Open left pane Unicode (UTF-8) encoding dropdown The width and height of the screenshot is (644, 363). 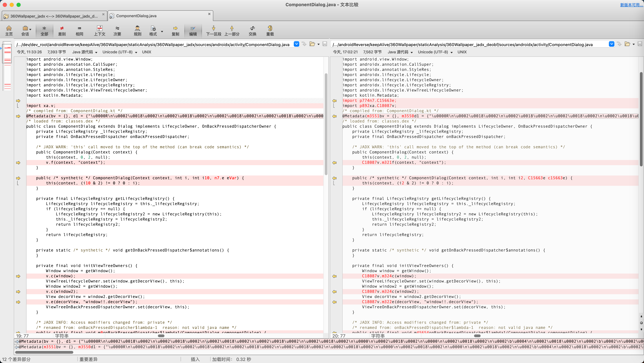[x=120, y=52]
